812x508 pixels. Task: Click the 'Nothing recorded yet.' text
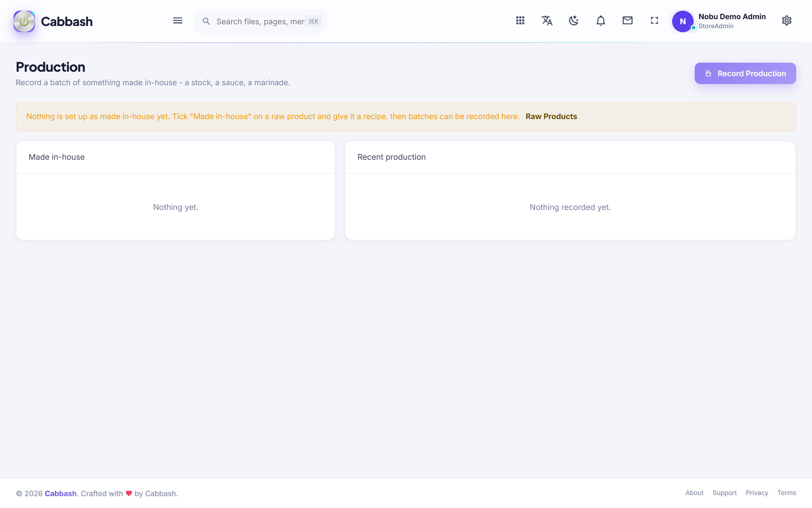point(570,207)
